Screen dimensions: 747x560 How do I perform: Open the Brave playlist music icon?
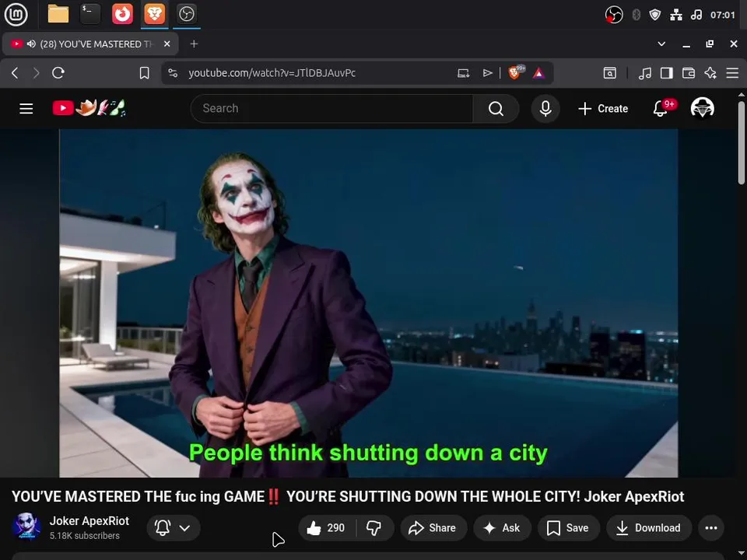[x=644, y=73]
